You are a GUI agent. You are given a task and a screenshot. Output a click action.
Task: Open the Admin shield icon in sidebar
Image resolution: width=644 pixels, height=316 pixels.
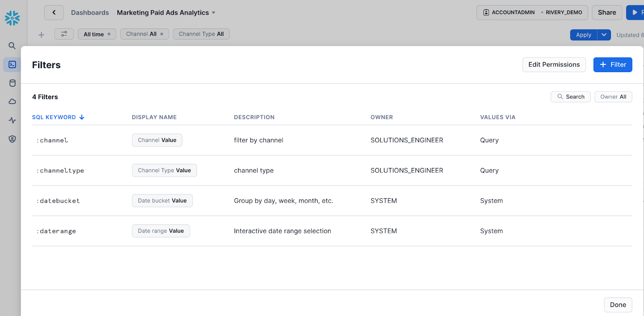[12, 139]
